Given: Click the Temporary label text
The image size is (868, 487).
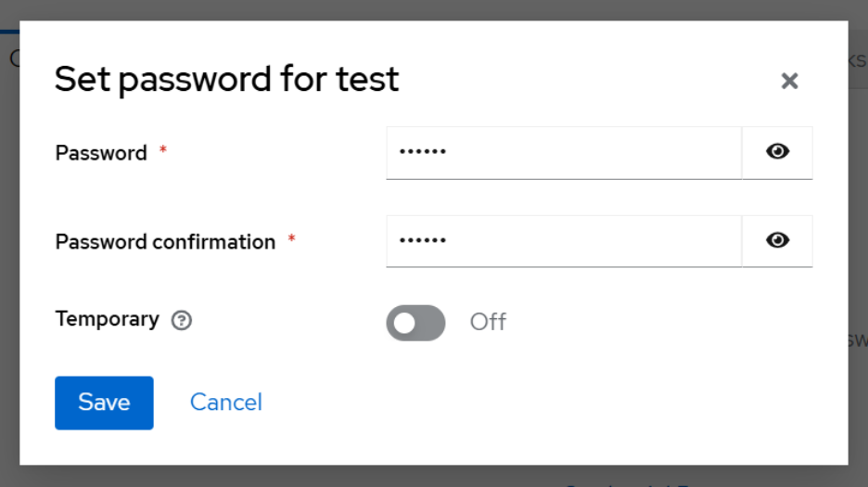Looking at the screenshot, I should click(x=107, y=319).
